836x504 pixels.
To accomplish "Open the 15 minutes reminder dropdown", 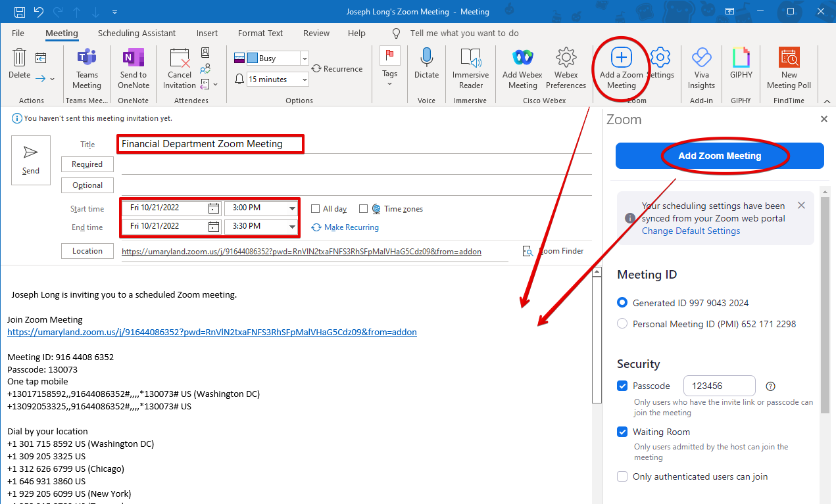I will (304, 80).
